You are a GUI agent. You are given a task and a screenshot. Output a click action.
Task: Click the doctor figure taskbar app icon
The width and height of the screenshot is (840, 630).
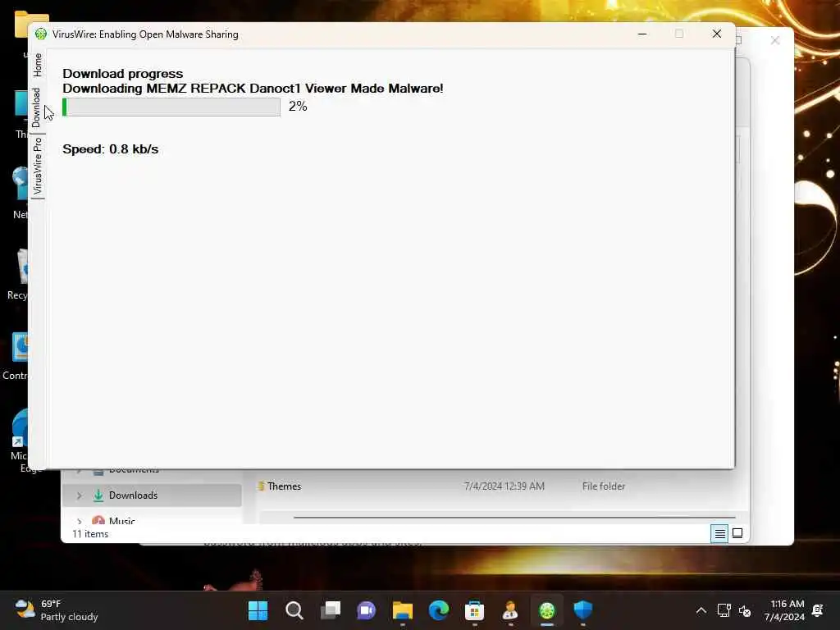tap(510, 610)
